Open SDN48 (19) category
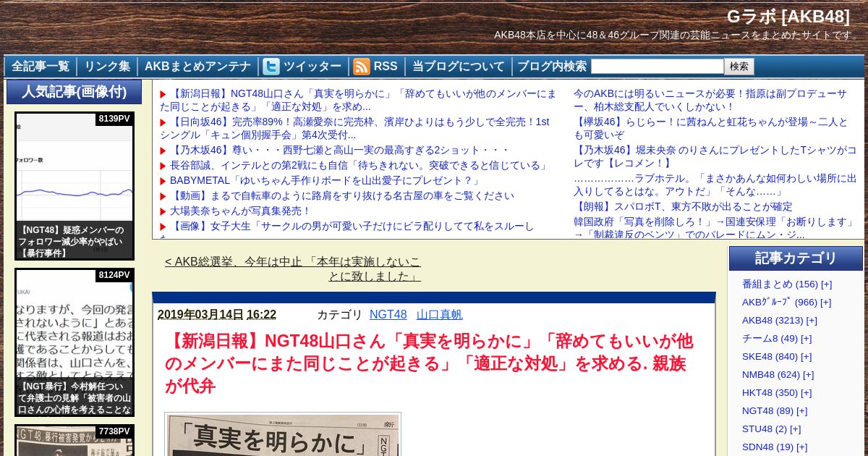The image size is (868, 456). pos(767,447)
